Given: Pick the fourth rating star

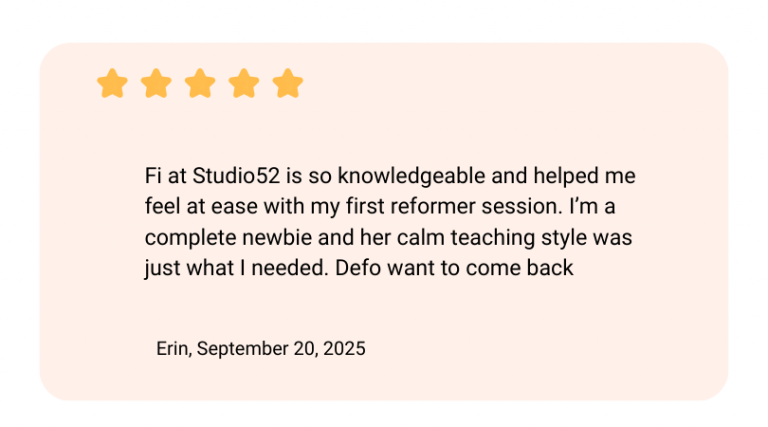Looking at the screenshot, I should coord(244,84).
